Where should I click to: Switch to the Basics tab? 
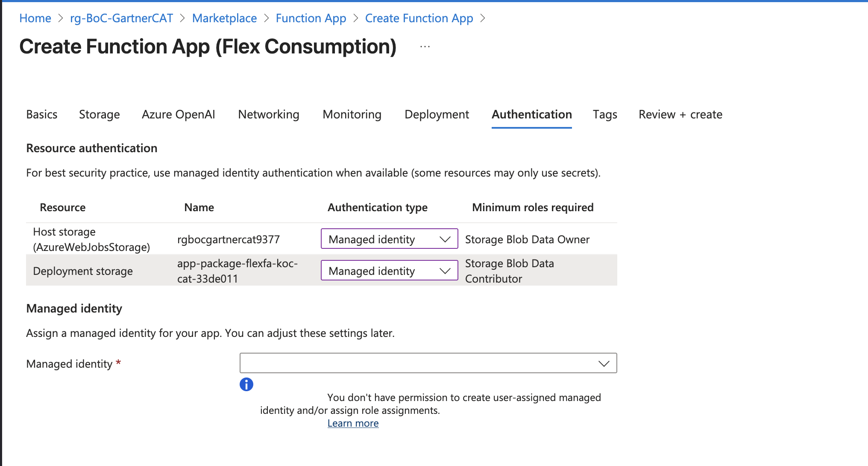(x=41, y=115)
